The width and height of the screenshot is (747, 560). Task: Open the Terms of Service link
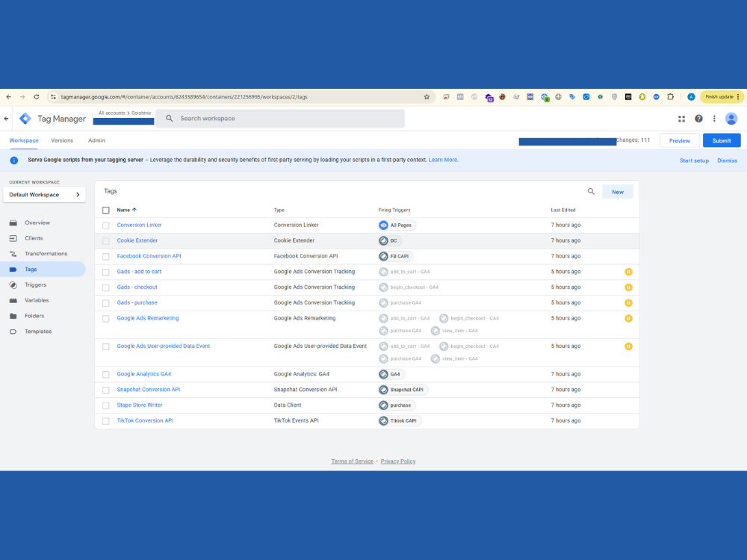352,461
